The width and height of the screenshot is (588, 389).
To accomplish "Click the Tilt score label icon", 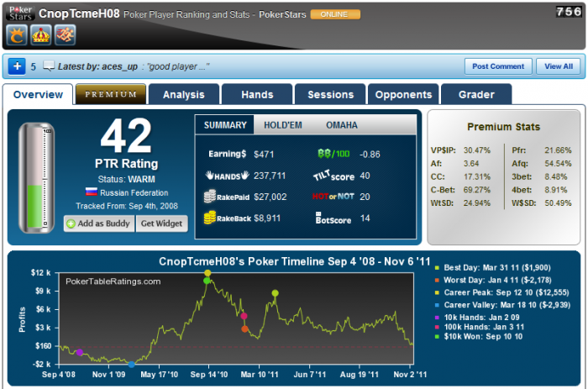I will pos(333,176).
